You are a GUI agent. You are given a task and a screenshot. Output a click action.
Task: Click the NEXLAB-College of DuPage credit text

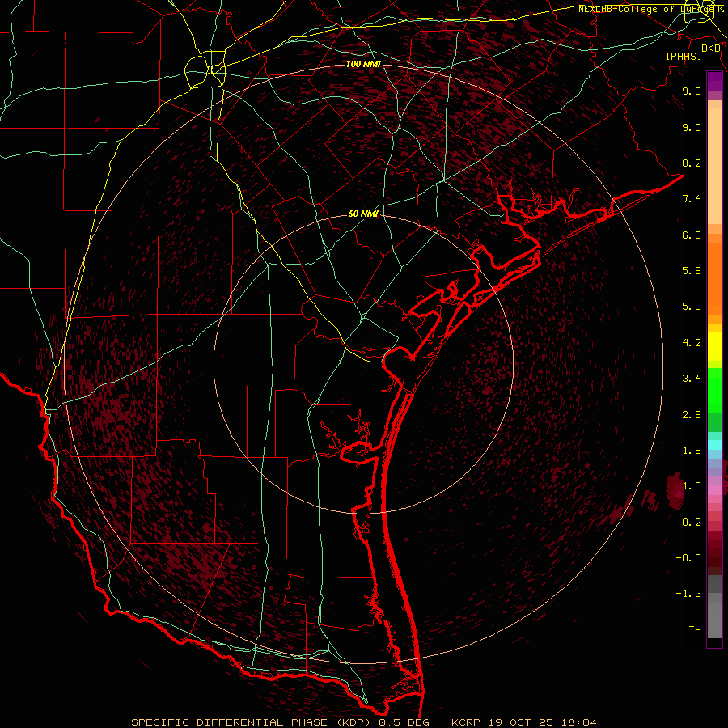tap(651, 9)
